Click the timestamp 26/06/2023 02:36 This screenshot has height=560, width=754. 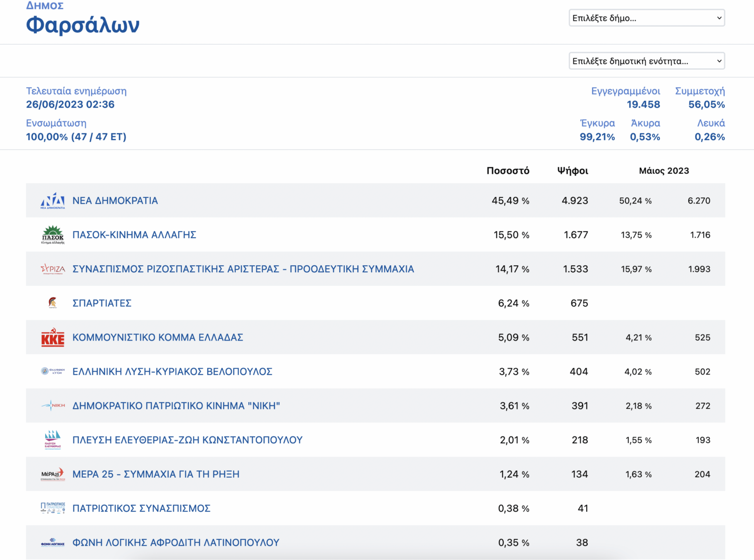click(x=70, y=104)
